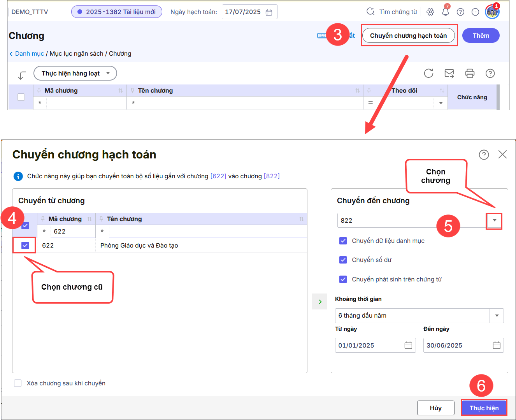The width and height of the screenshot is (516, 420).
Task: Uncheck Chuyển số dư option
Action: [343, 260]
